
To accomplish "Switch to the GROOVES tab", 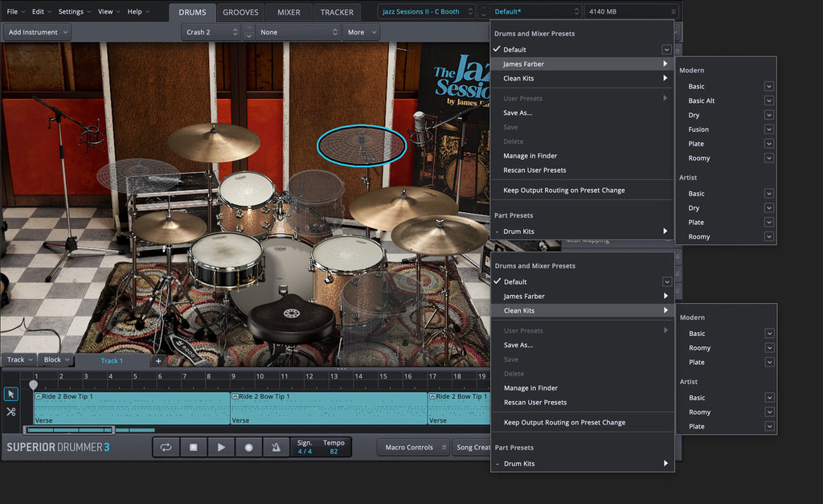I will pos(240,12).
